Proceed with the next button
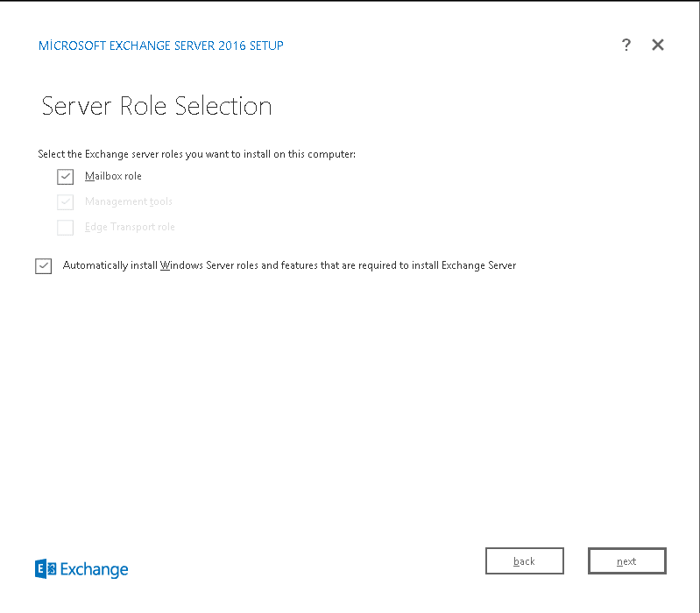This screenshot has width=700, height=613. click(x=626, y=560)
